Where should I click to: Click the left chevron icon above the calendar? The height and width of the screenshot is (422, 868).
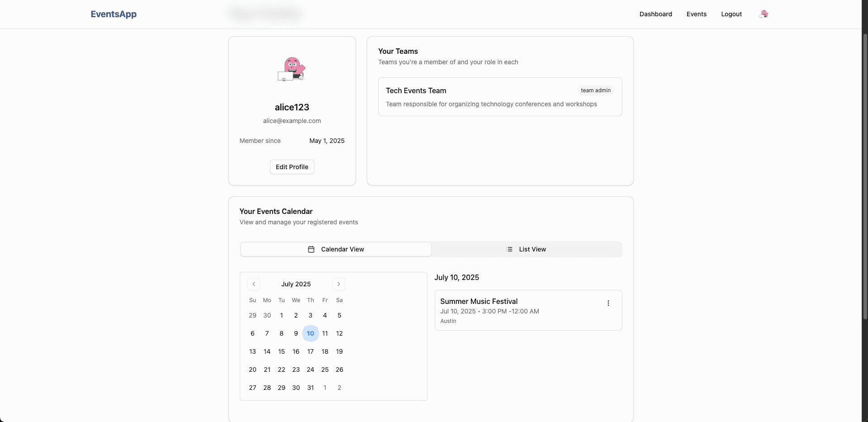(253, 284)
